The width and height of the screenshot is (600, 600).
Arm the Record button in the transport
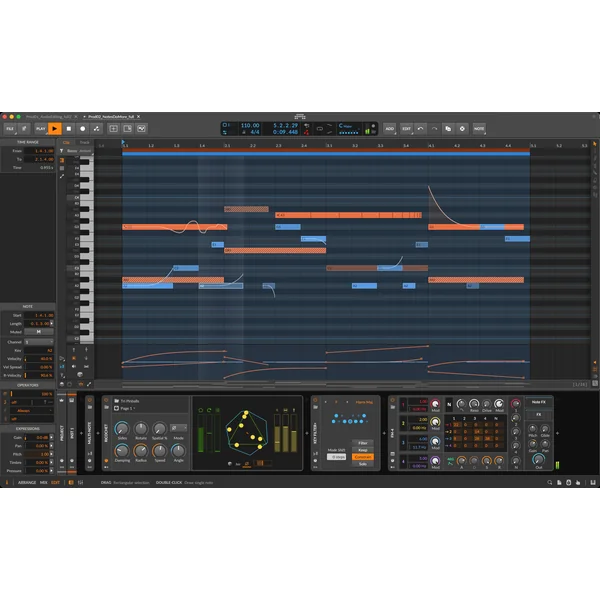pyautogui.click(x=83, y=129)
